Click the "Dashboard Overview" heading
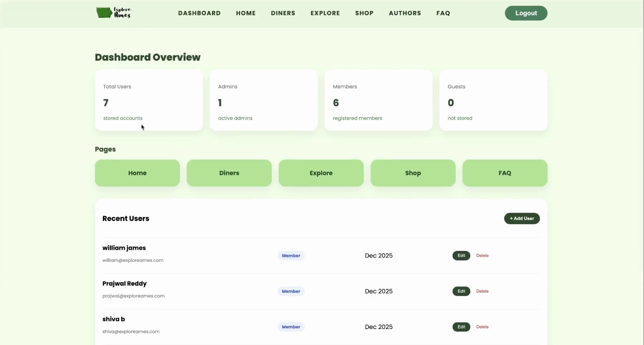The height and width of the screenshot is (345, 644). pos(147,57)
